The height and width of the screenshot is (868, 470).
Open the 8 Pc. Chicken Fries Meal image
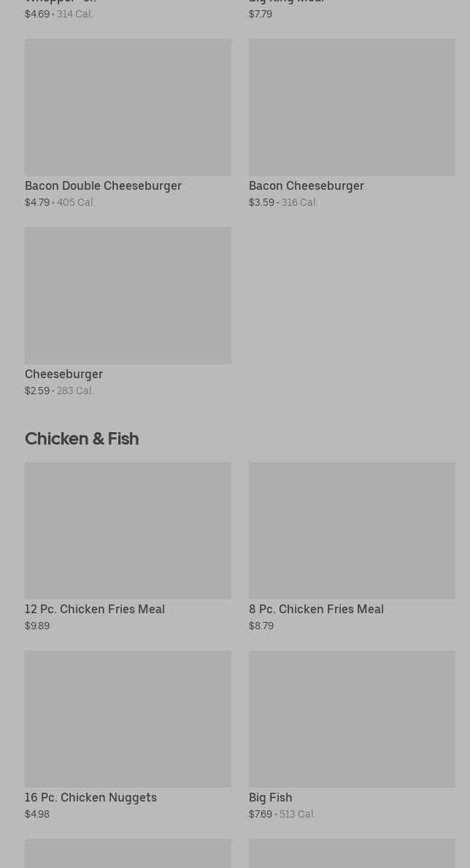pyautogui.click(x=352, y=530)
